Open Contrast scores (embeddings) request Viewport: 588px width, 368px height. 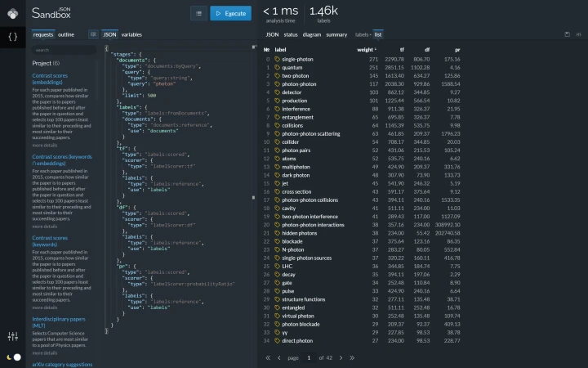[x=50, y=79]
